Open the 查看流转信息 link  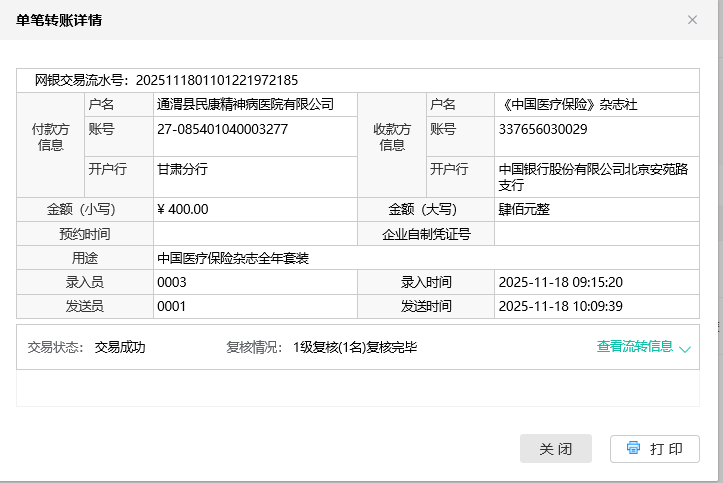pyautogui.click(x=634, y=347)
